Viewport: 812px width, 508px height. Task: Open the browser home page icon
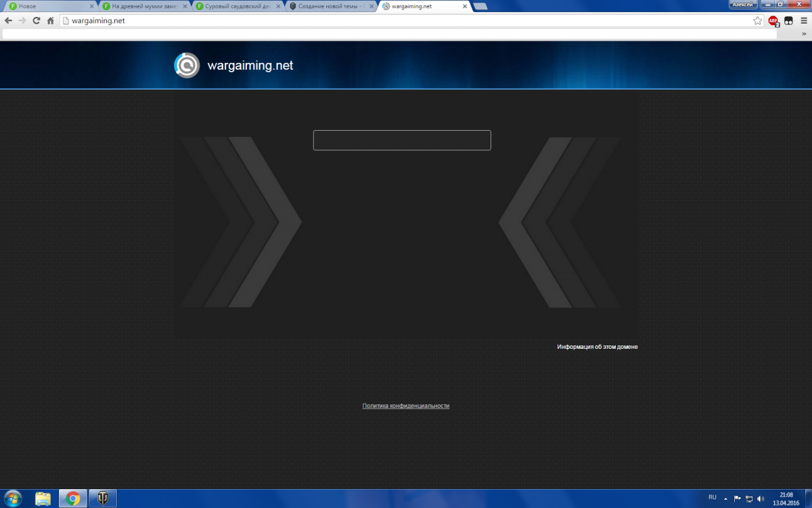click(x=50, y=20)
